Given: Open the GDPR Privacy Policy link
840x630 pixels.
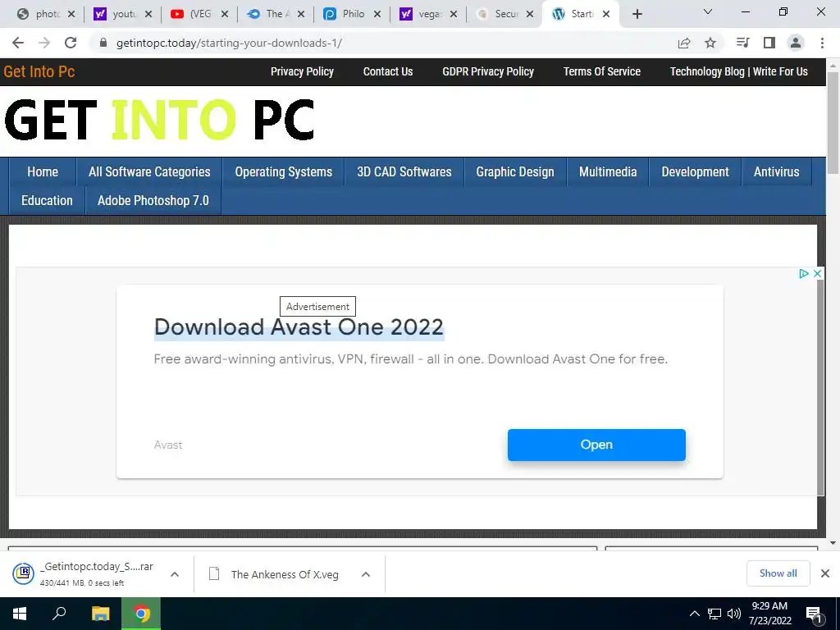Looking at the screenshot, I should (488, 72).
